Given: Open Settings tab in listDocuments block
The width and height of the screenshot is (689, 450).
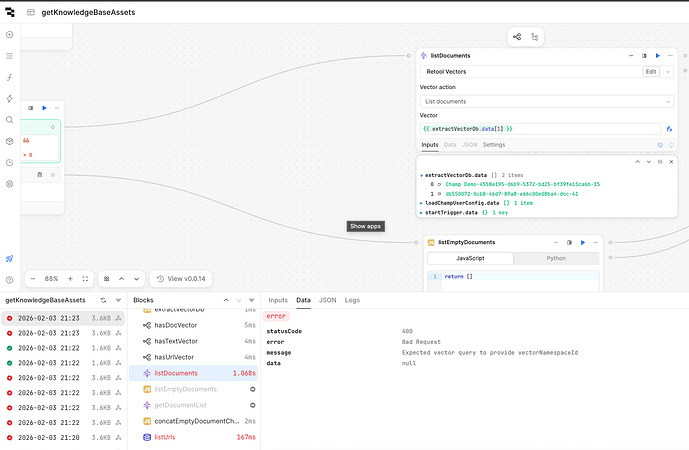Looking at the screenshot, I should (494, 145).
